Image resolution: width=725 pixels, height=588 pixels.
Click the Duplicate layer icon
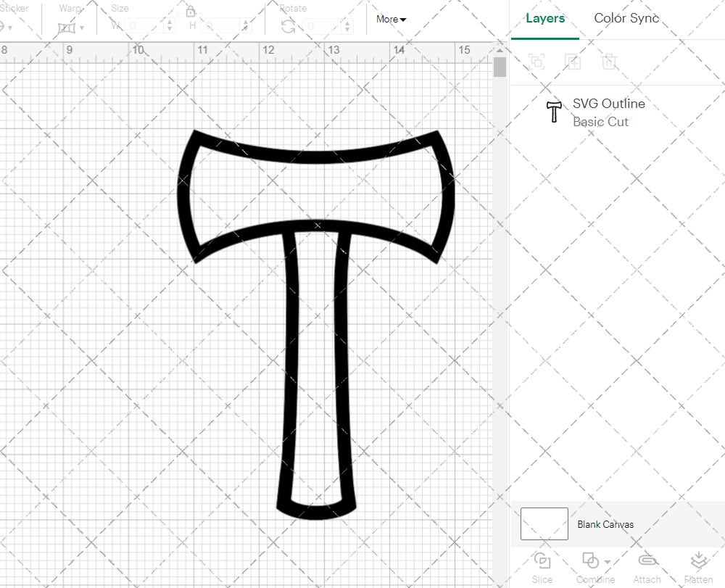[x=573, y=61]
